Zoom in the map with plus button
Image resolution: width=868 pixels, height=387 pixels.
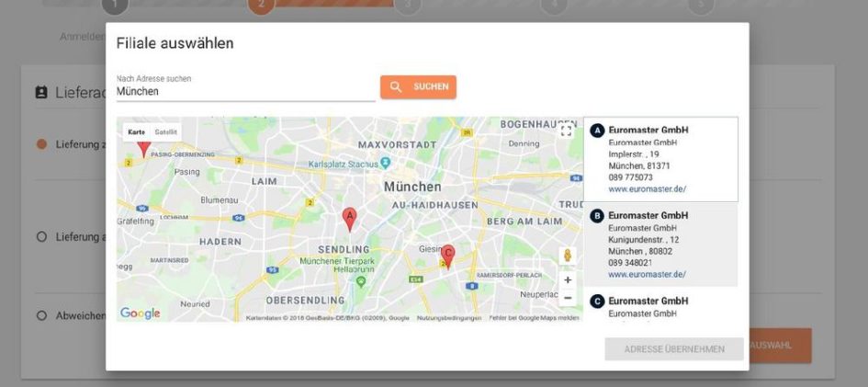click(567, 279)
